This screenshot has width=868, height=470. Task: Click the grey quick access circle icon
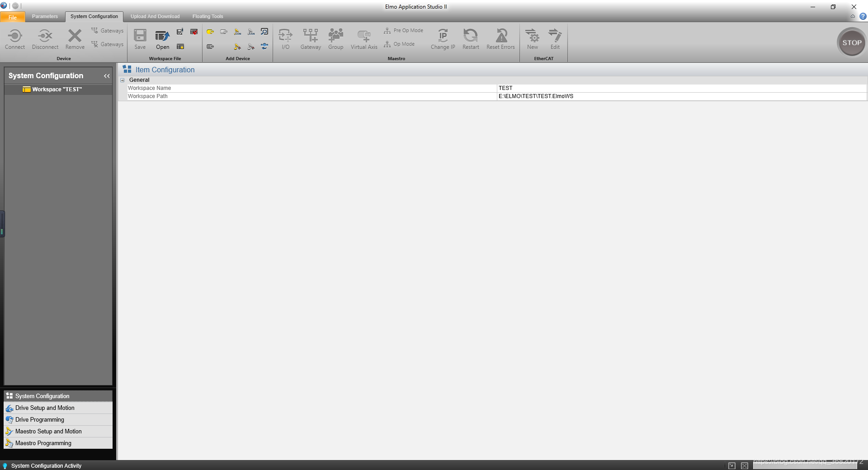(15, 6)
